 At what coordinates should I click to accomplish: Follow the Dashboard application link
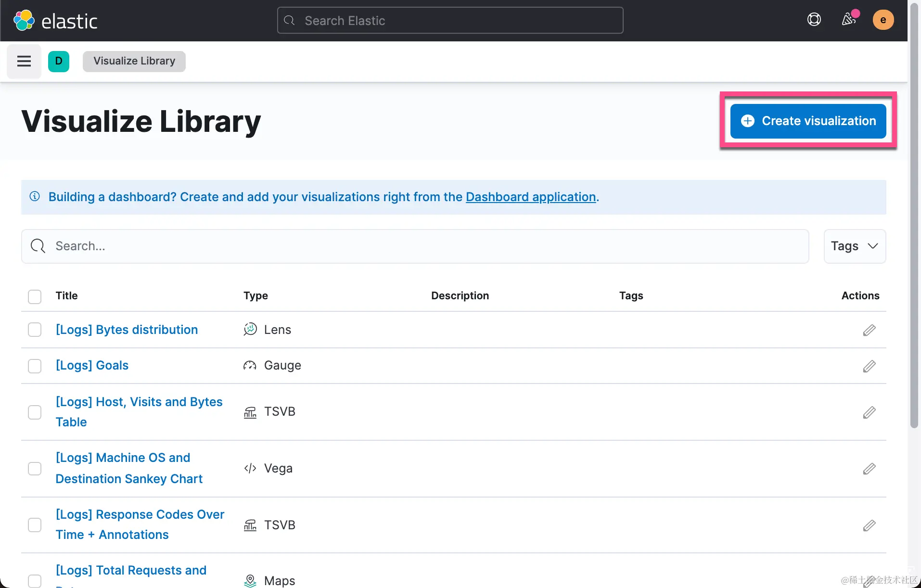pos(531,197)
